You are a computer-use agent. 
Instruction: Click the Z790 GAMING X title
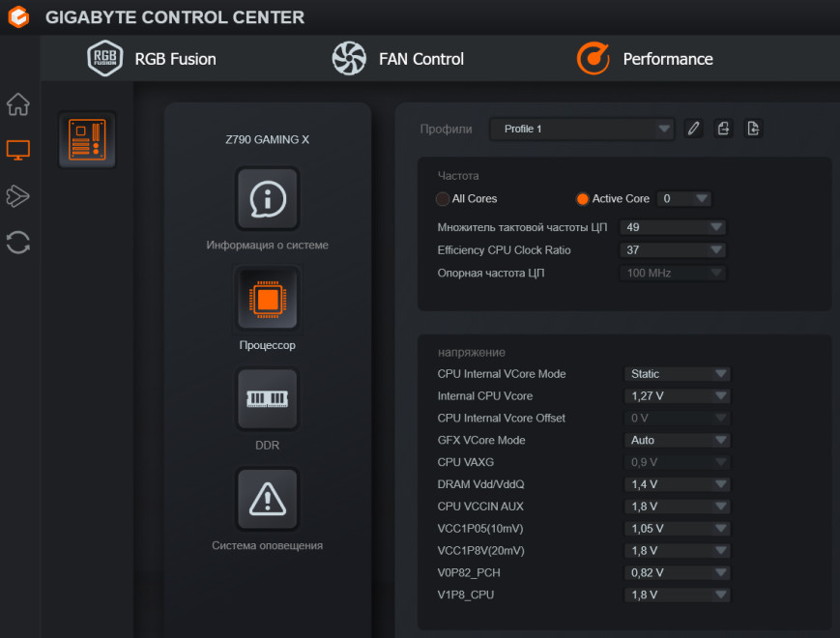pos(268,139)
